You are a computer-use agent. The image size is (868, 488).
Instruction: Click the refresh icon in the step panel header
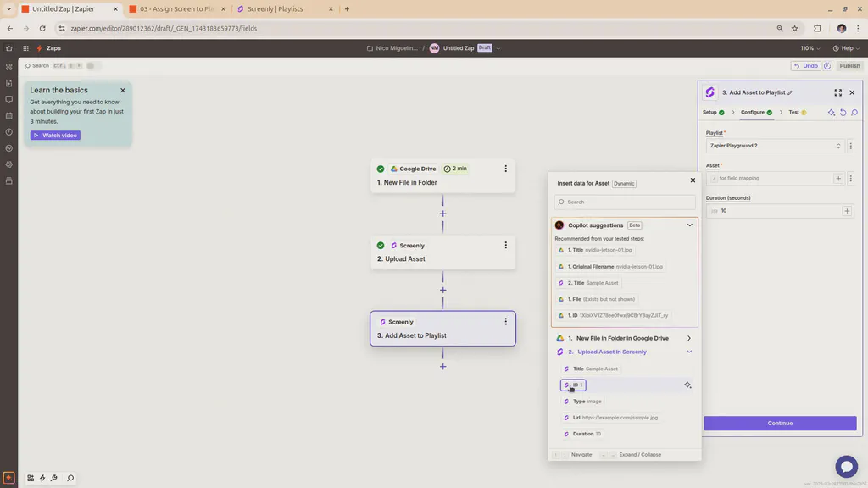point(843,112)
